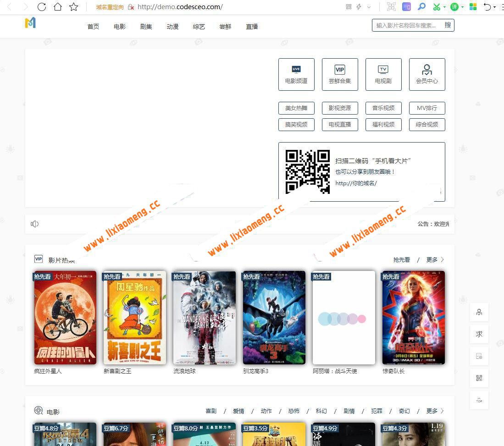Open the site M logo

click(x=30, y=23)
